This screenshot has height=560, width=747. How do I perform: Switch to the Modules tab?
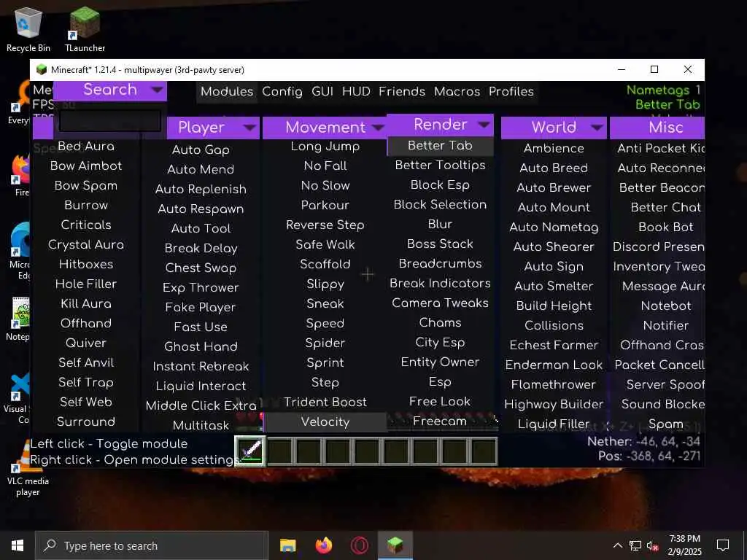[227, 91]
